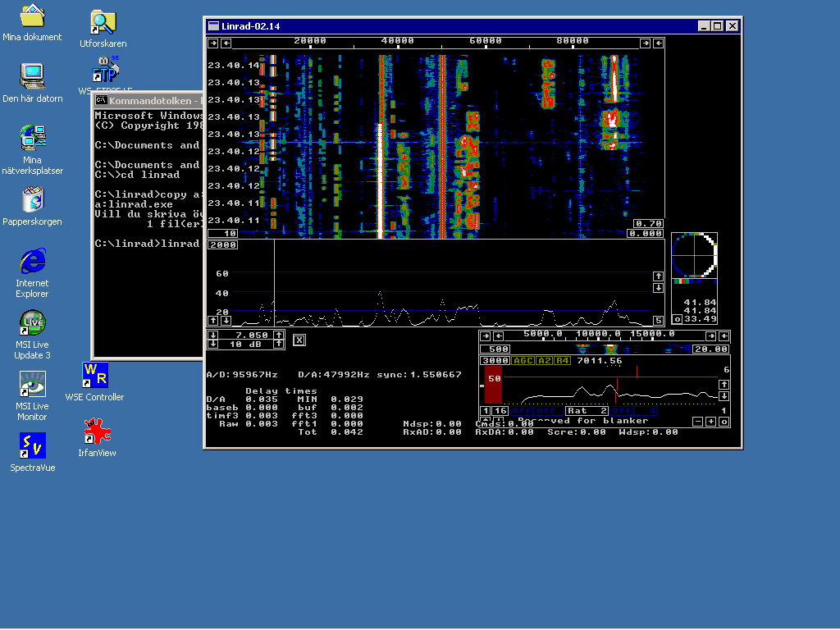Edit the 16 box in baseband panel
Screen dimensions: 840x630
(500, 411)
